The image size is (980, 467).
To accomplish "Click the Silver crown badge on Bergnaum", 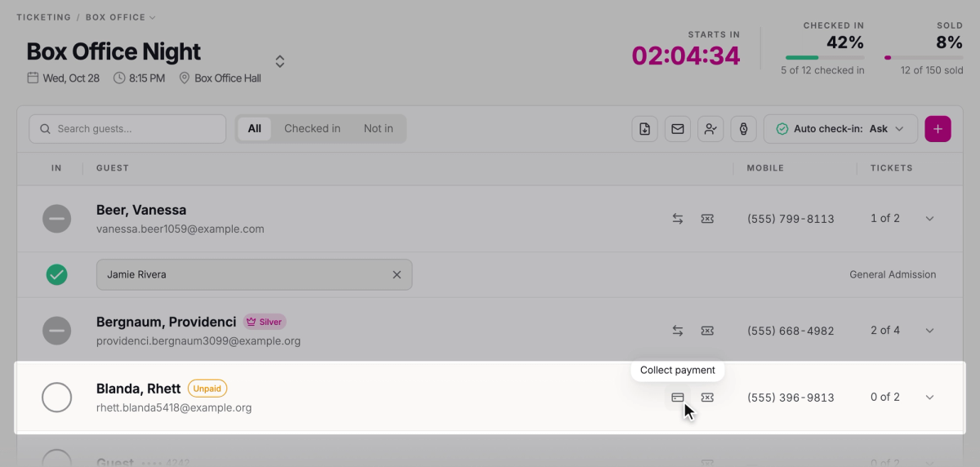I will 265,322.
